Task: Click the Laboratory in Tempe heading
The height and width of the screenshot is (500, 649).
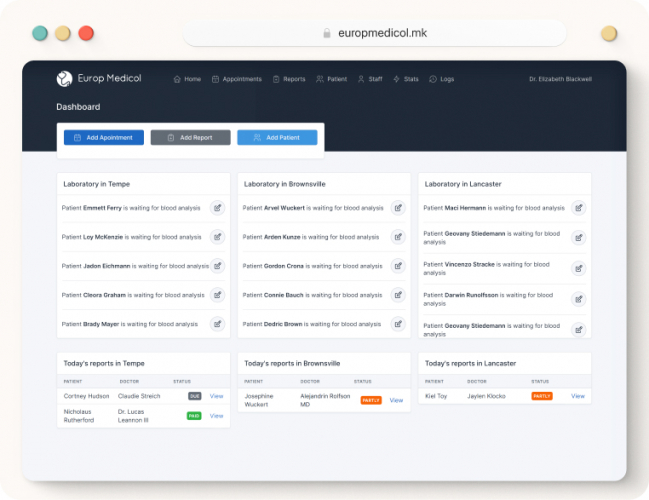Action: point(96,184)
